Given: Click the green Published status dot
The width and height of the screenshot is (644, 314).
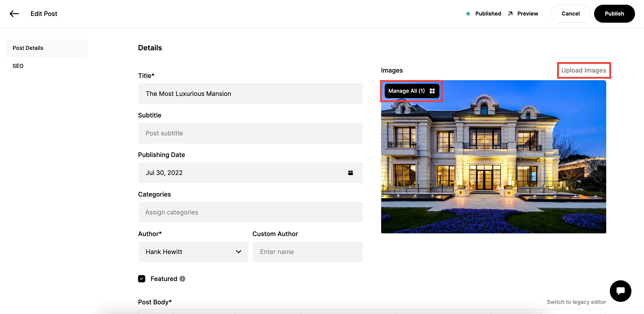Looking at the screenshot, I should pyautogui.click(x=468, y=14).
